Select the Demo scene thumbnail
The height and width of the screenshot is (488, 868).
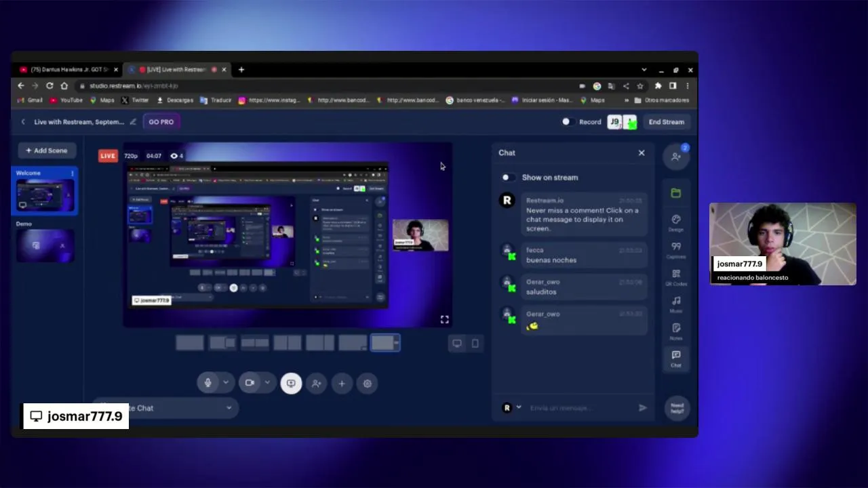coord(46,245)
